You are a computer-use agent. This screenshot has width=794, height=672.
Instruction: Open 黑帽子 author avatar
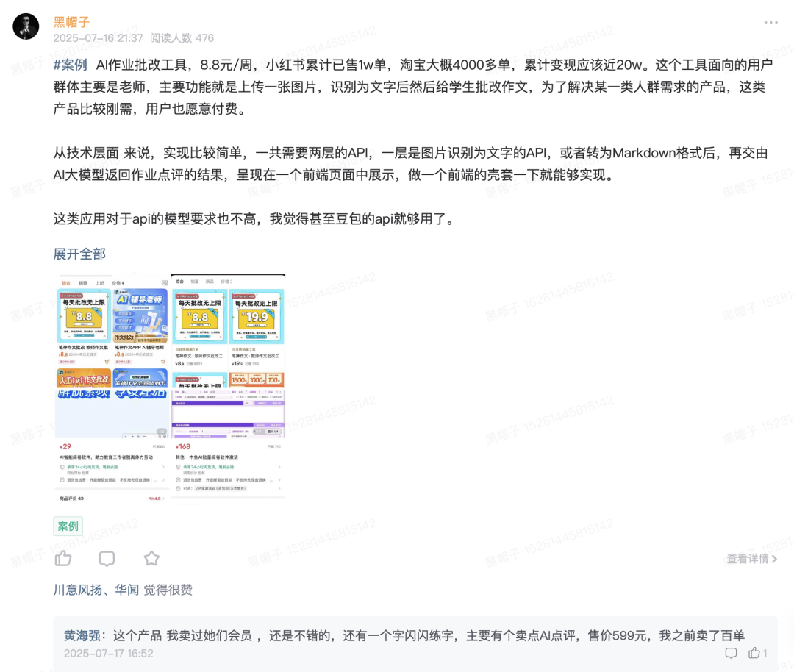[x=26, y=26]
